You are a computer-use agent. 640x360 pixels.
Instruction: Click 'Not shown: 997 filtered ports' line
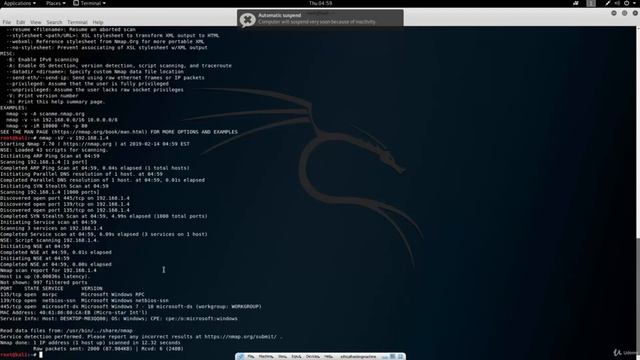click(x=44, y=282)
